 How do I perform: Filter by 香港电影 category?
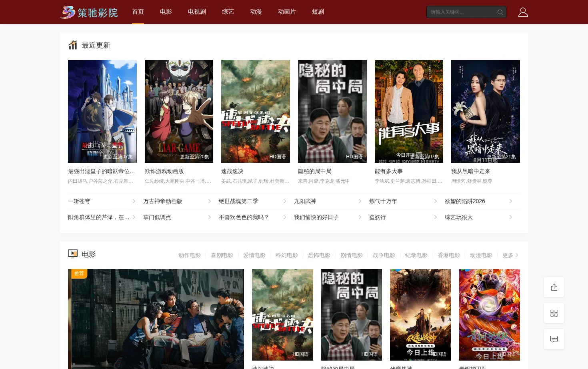tap(449, 255)
